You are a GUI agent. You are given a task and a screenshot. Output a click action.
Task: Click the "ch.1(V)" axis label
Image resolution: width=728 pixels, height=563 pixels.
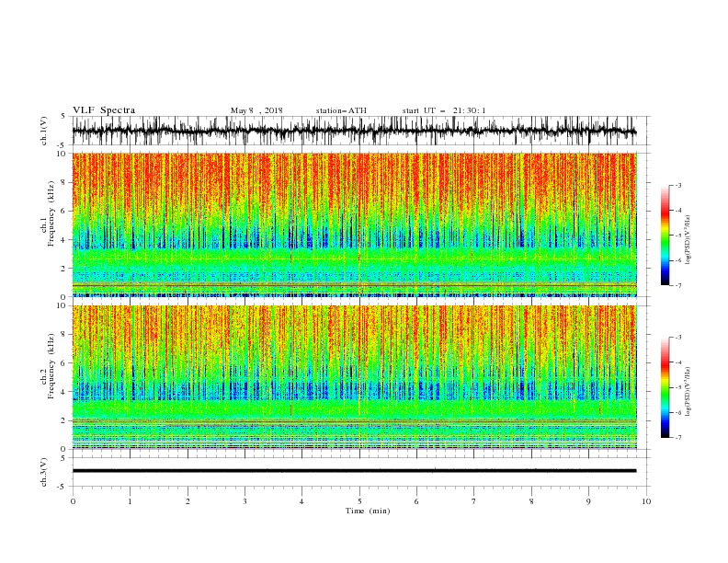tap(44, 131)
